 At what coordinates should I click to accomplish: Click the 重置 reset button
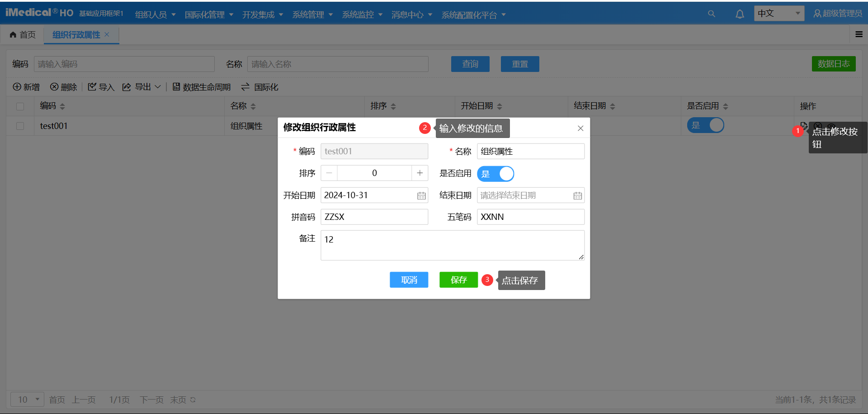pyautogui.click(x=520, y=64)
